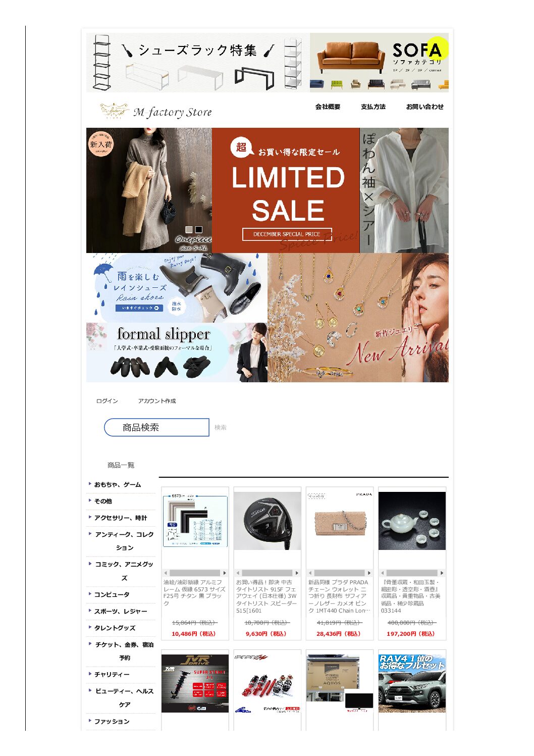Click the ログイン link

pyautogui.click(x=107, y=401)
